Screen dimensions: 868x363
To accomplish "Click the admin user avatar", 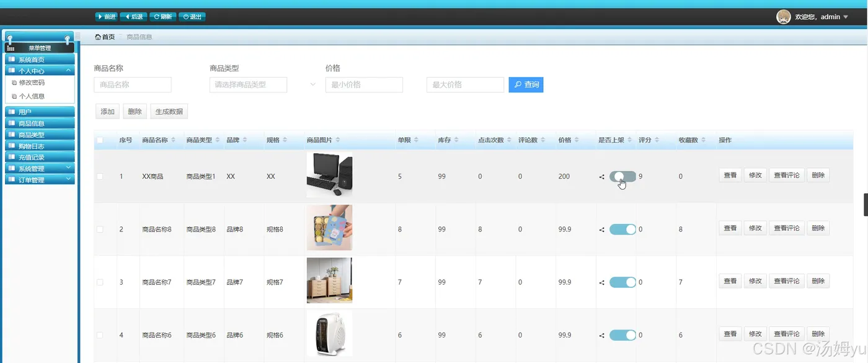I will (x=783, y=17).
